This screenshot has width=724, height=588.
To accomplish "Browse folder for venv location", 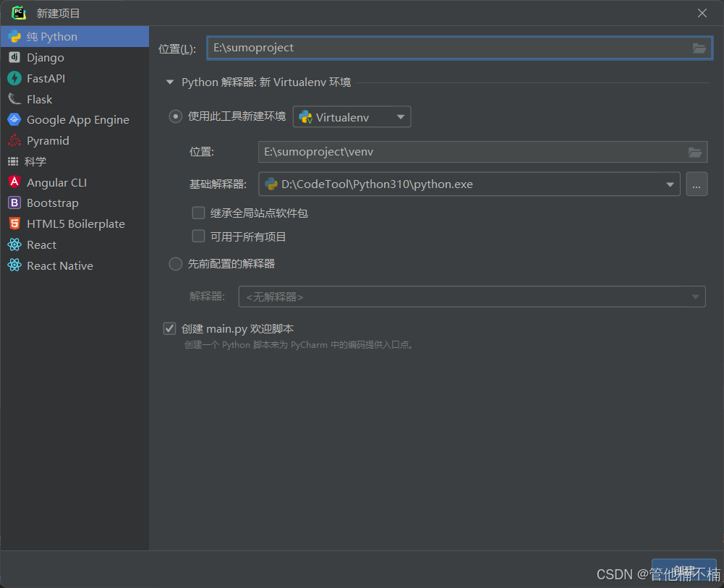I will tap(695, 152).
